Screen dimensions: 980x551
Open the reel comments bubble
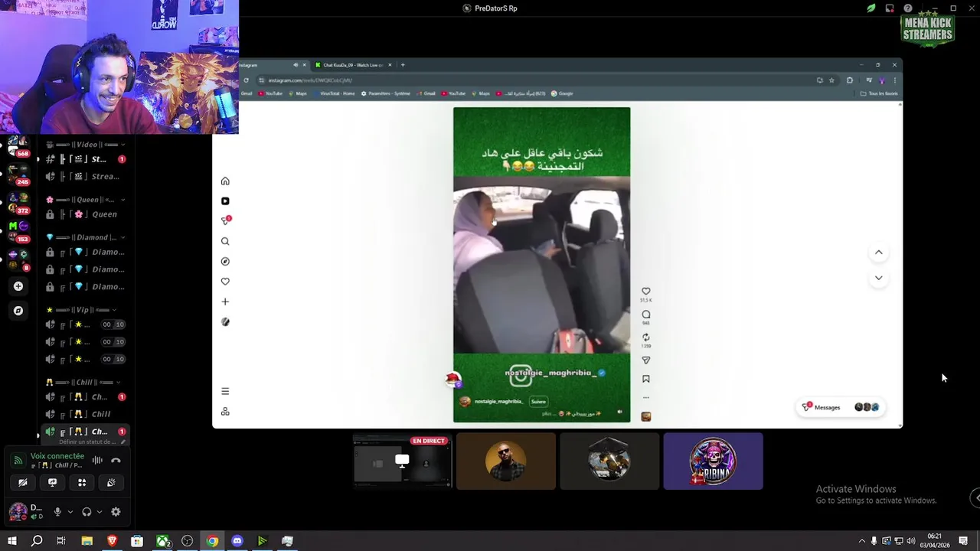(646, 315)
